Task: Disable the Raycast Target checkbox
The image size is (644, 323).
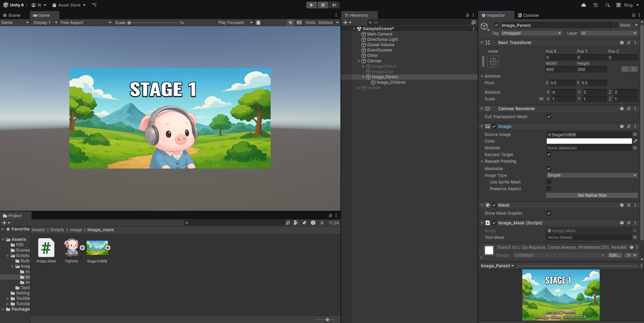Action: pos(548,154)
